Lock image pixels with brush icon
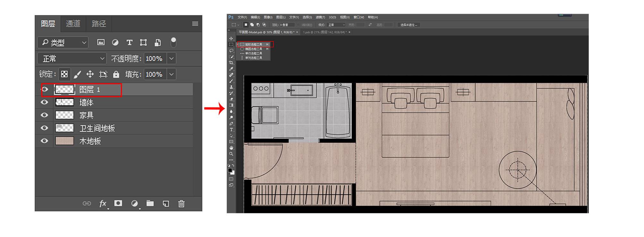Viewport: 644px width, 237px height. pos(77,74)
